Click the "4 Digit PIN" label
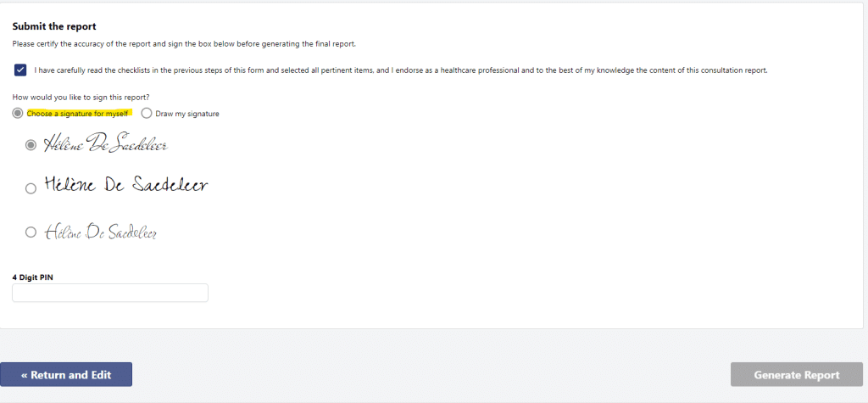The image size is (868, 403). [33, 277]
